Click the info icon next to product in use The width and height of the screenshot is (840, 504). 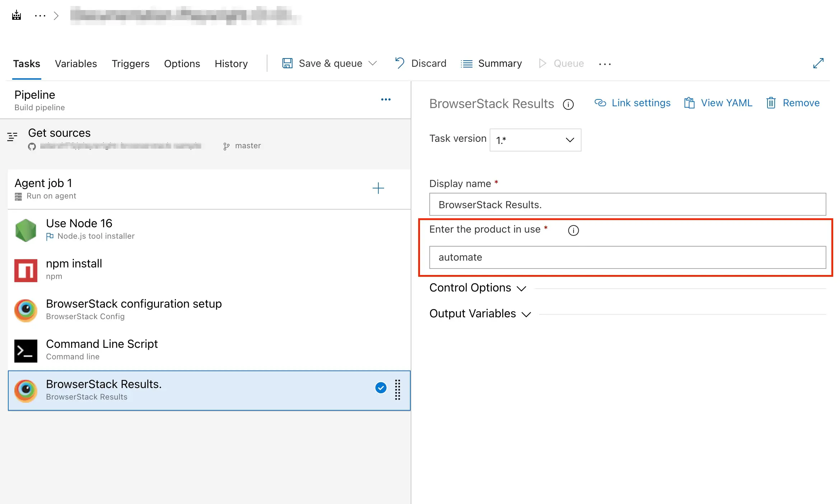pyautogui.click(x=573, y=230)
